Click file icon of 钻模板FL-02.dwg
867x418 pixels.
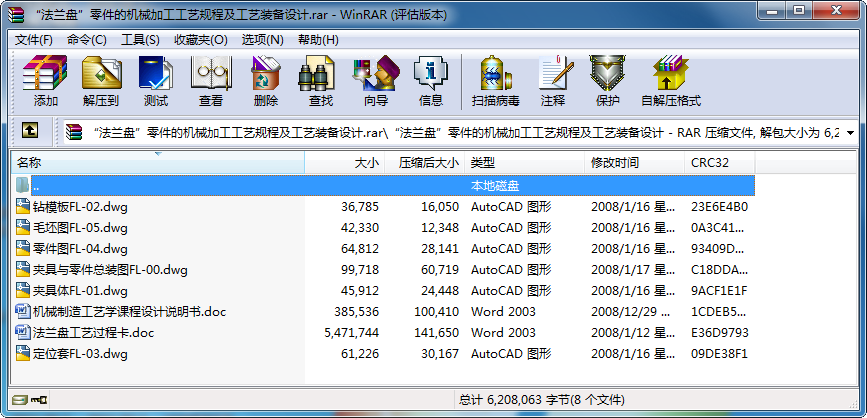coord(23,207)
